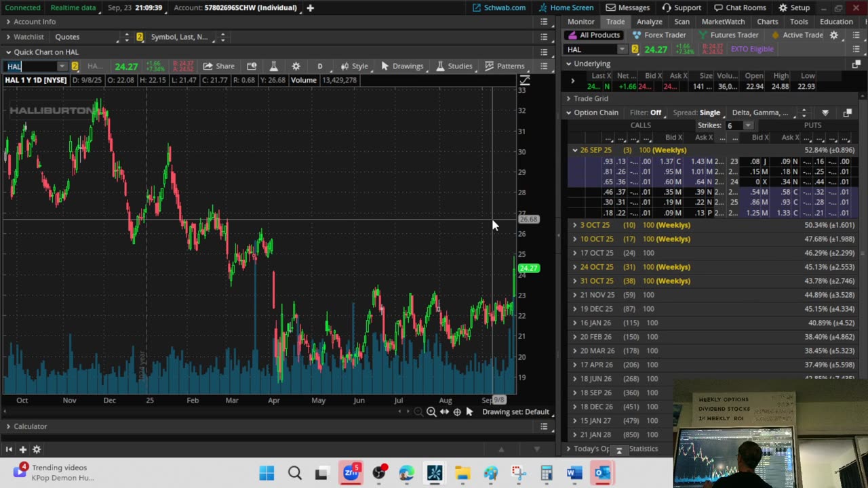Toggle the option chain Filter: Off control
This screenshot has width=868, height=488.
[x=646, y=113]
